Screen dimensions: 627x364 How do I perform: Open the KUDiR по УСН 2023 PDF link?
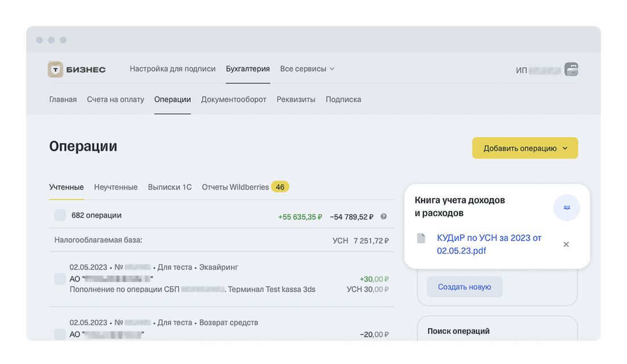click(488, 244)
